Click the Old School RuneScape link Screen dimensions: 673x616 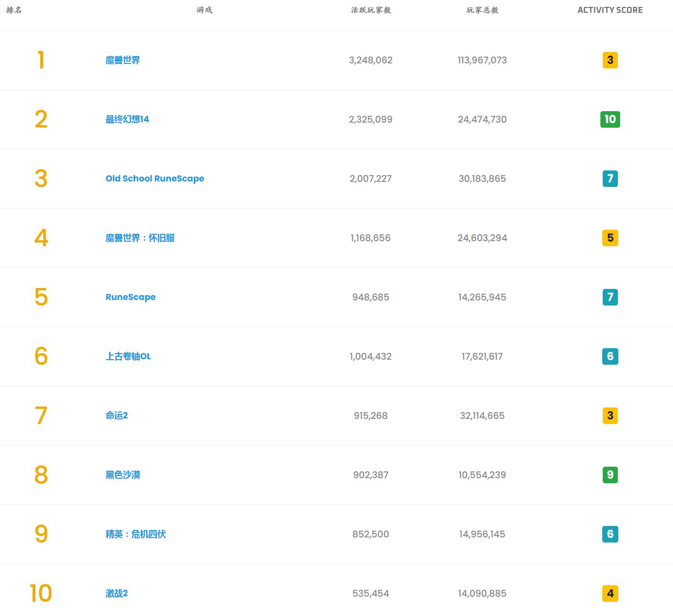coord(154,178)
